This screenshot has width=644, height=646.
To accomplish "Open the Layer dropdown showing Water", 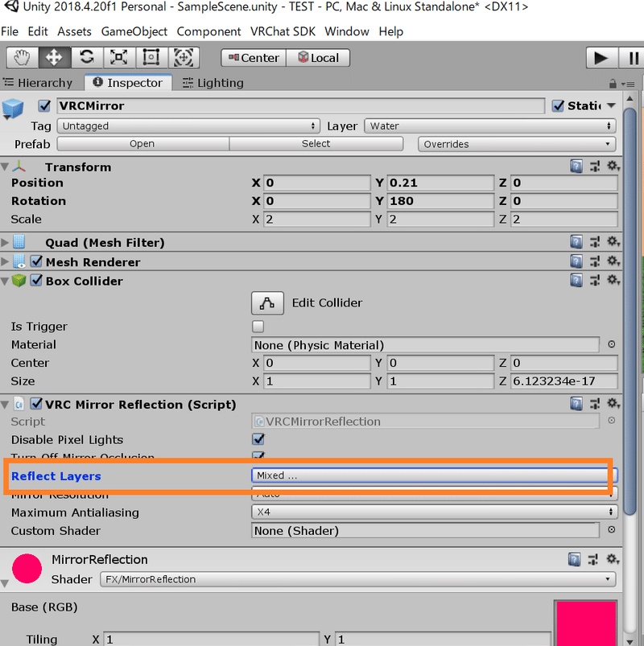I will (489, 125).
